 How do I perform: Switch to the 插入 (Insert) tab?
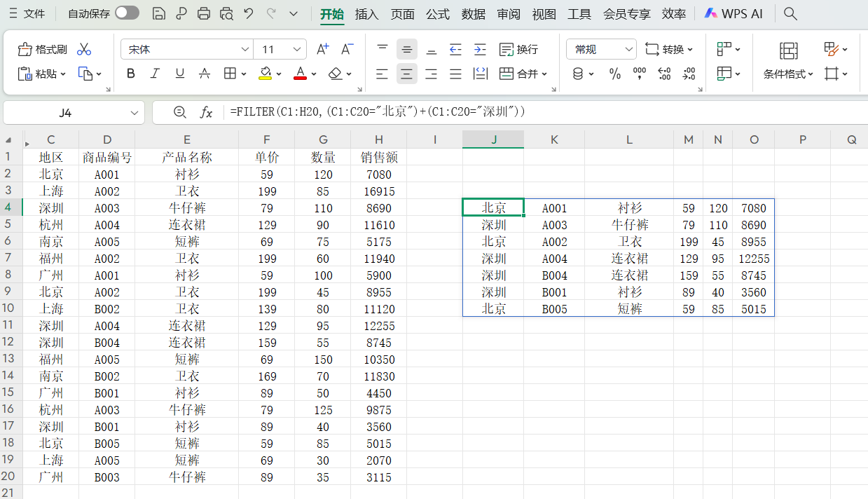366,14
